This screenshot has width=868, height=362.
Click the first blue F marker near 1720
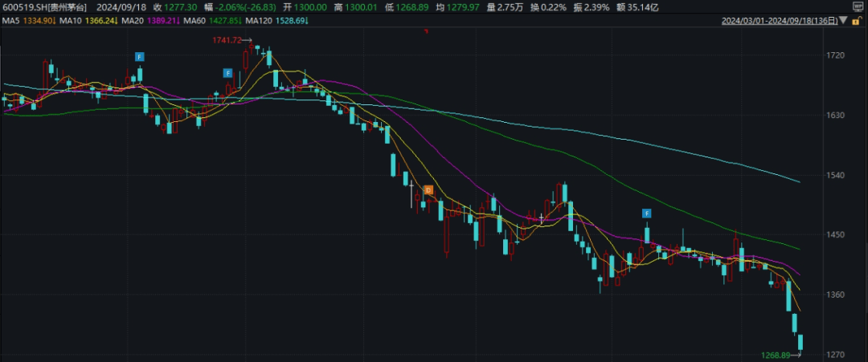139,56
